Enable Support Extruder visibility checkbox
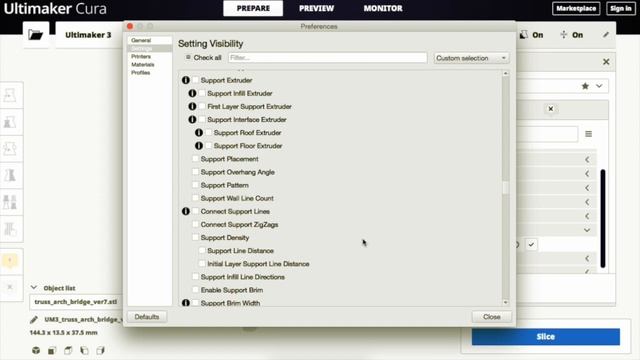640x360 pixels. click(x=196, y=80)
